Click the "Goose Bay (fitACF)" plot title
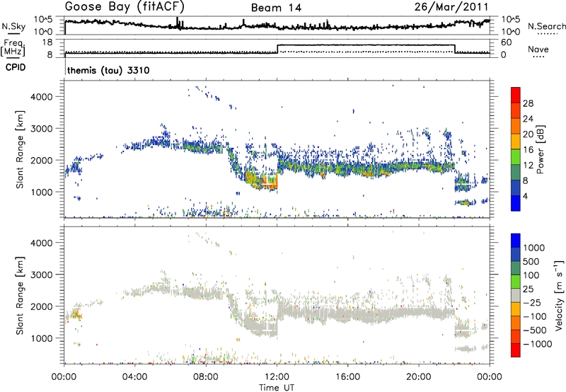 [125, 6]
